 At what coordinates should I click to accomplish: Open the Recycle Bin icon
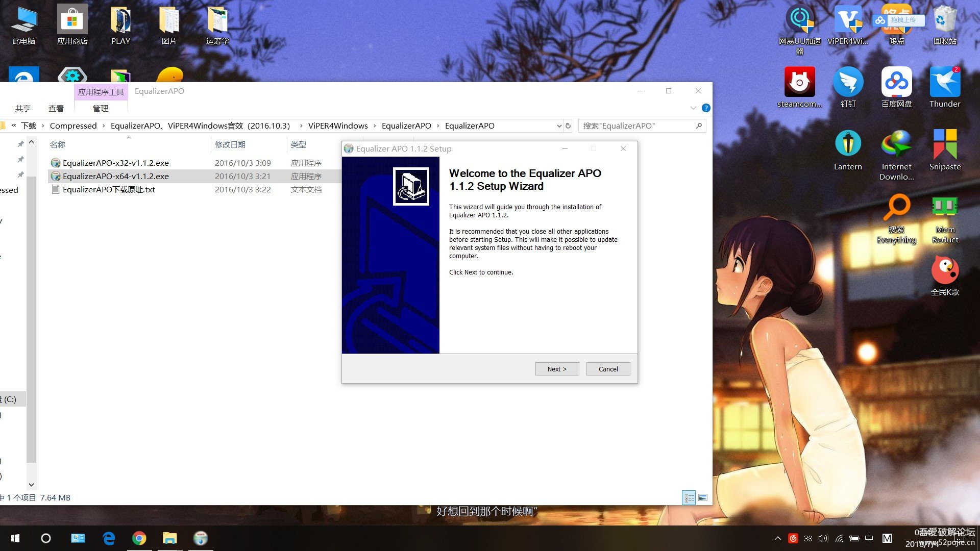coord(945,20)
